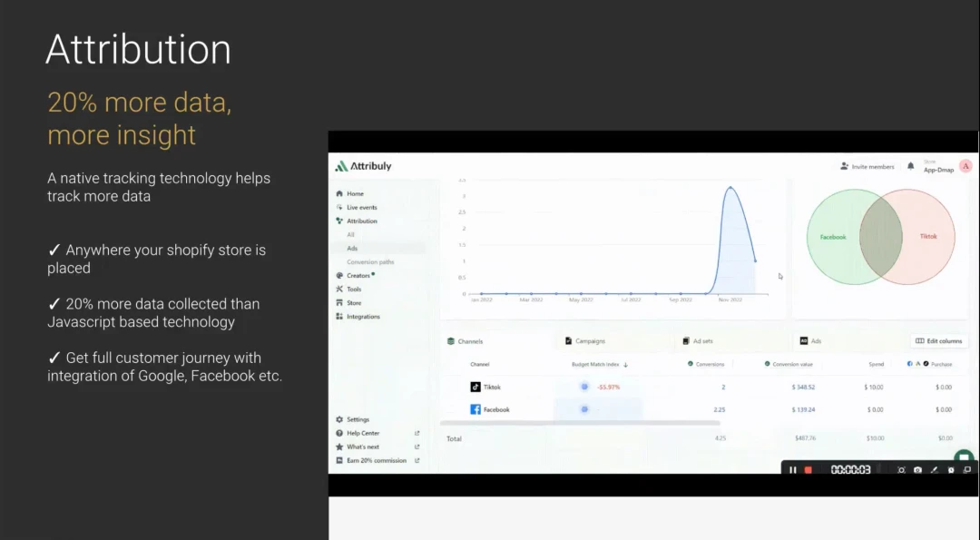This screenshot has height=540, width=980.
Task: Click the TikTok channel icon
Action: point(475,387)
